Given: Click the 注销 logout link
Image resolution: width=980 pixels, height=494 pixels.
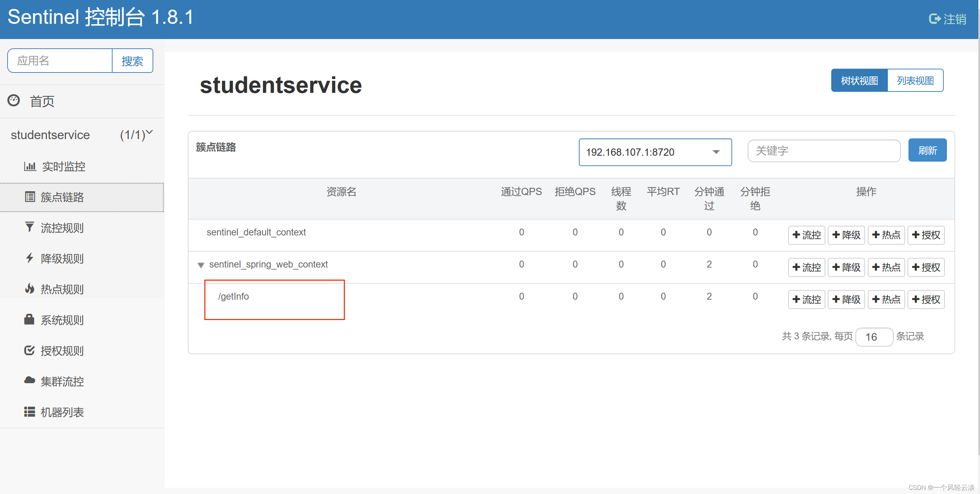Looking at the screenshot, I should point(955,19).
